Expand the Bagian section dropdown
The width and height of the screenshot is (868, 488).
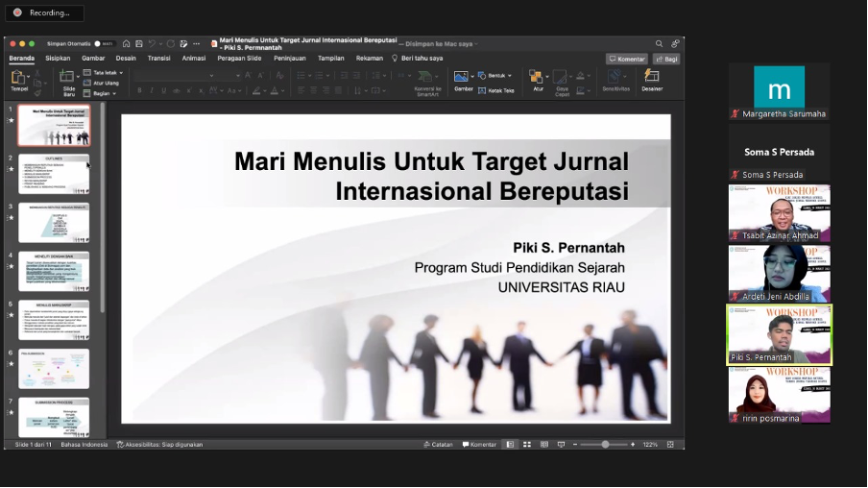pos(102,93)
